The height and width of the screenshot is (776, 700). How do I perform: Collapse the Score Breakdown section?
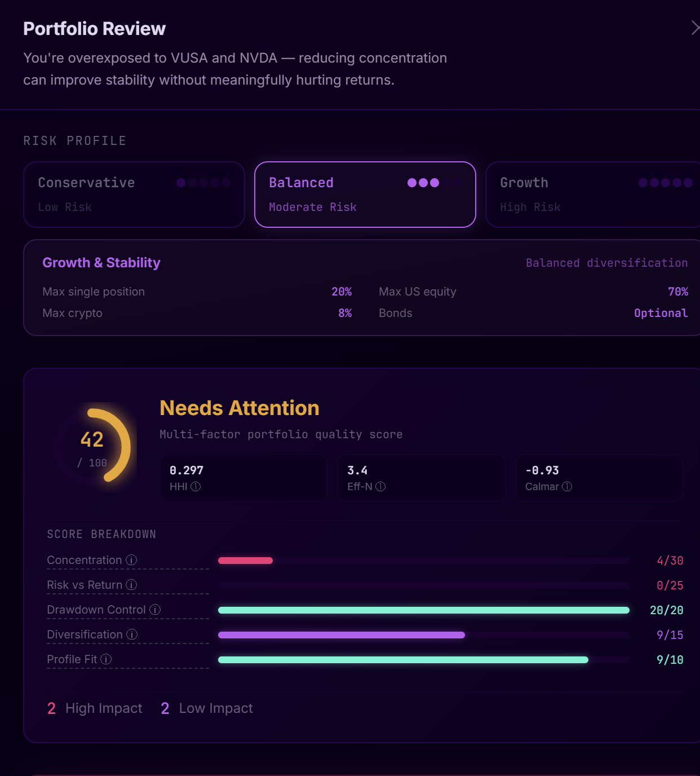pyautogui.click(x=101, y=534)
